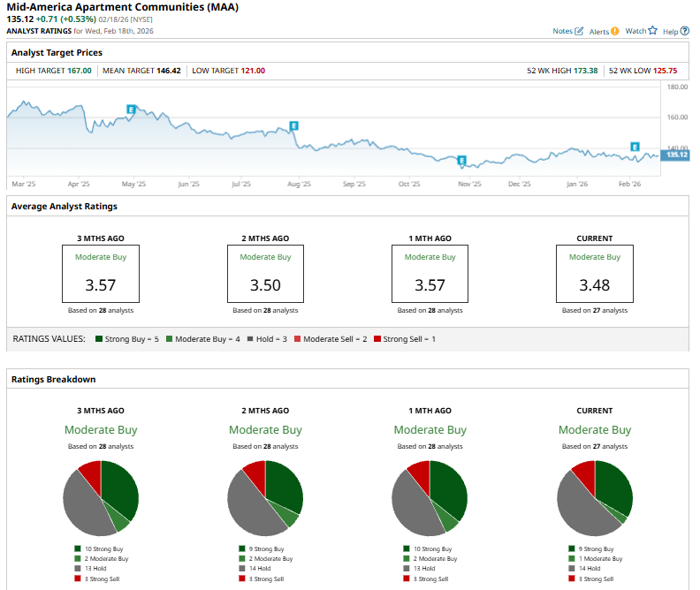Click the 3 MTHS AGO ratings pie chart
The height and width of the screenshot is (590, 700).
pos(101,497)
